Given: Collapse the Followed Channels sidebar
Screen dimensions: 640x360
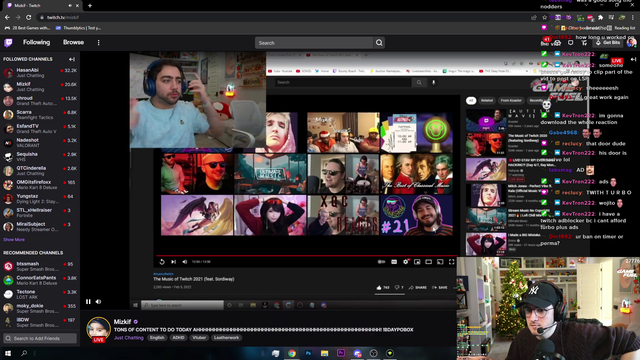Looking at the screenshot, I should 72,59.
